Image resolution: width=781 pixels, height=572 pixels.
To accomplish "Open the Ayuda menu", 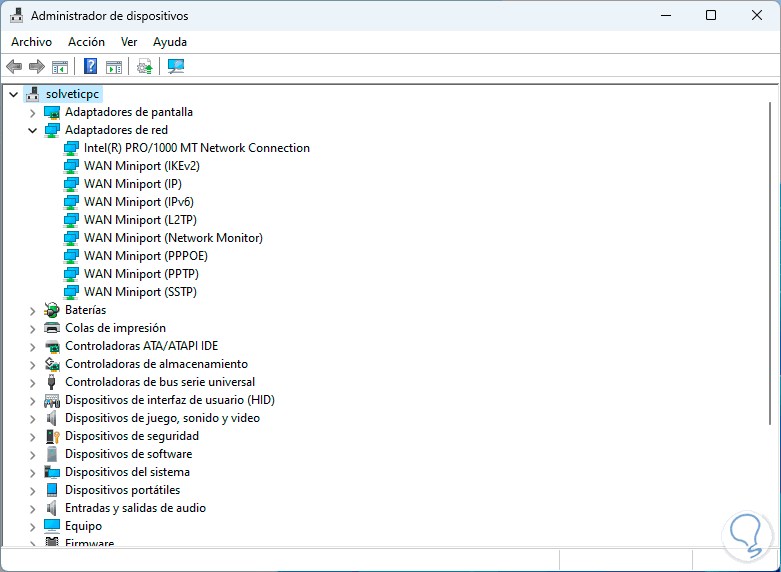I will (x=170, y=42).
